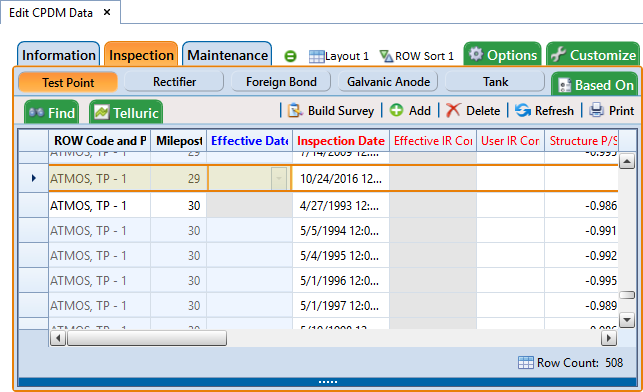Click the green Add plus icon
Viewport: 643px width, 392px height.
pyautogui.click(x=396, y=110)
